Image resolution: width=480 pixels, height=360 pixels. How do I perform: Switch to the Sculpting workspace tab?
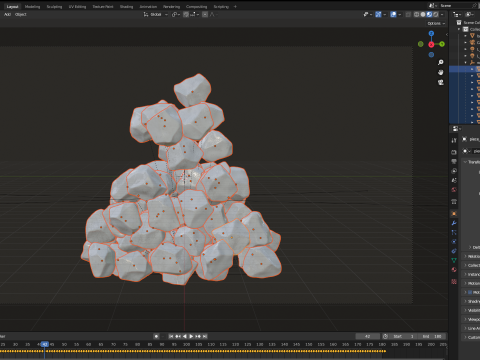54,6
